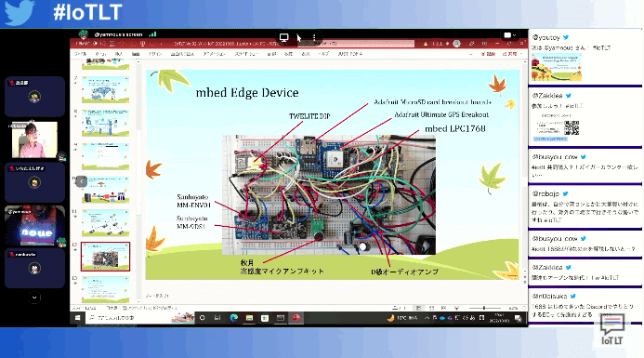Viewport: 644px width, 358px height.
Task: Expand more participants with the down chevron
Action: coord(34,298)
